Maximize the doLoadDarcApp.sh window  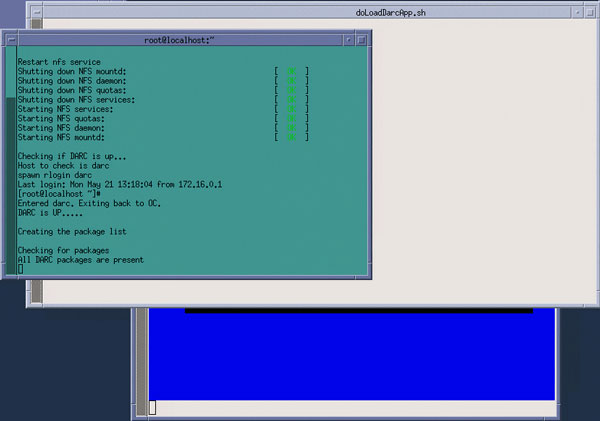592,12
